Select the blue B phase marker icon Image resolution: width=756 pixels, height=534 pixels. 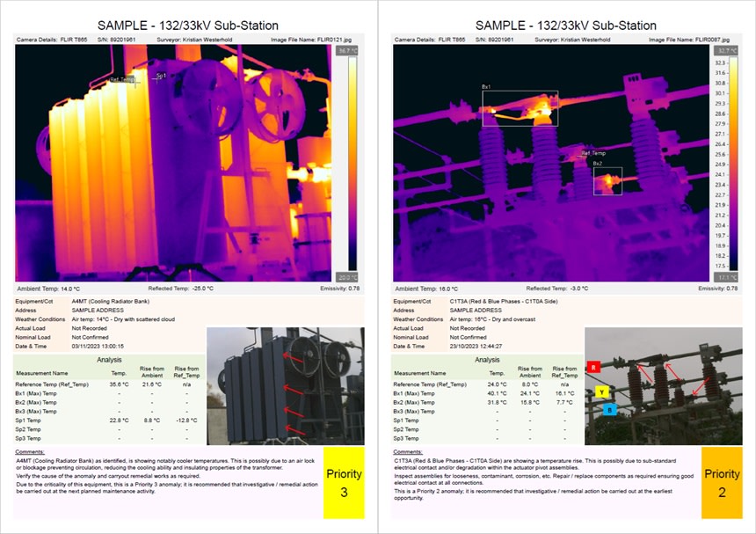click(610, 411)
